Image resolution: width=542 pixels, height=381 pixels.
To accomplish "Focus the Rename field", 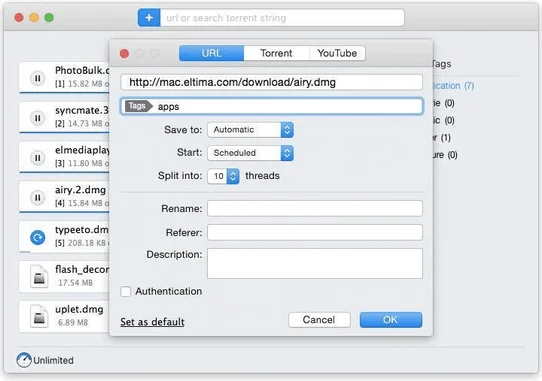I will click(315, 208).
